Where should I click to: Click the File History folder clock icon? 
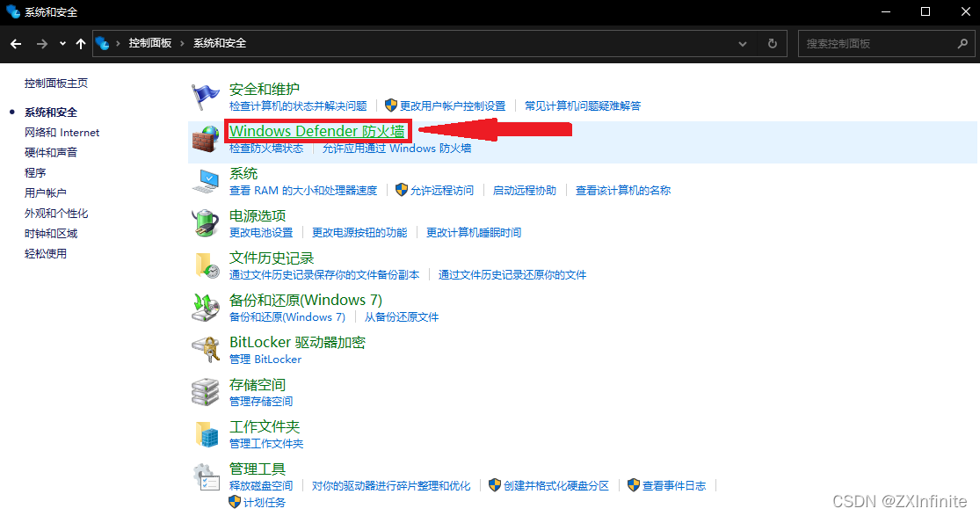(207, 265)
